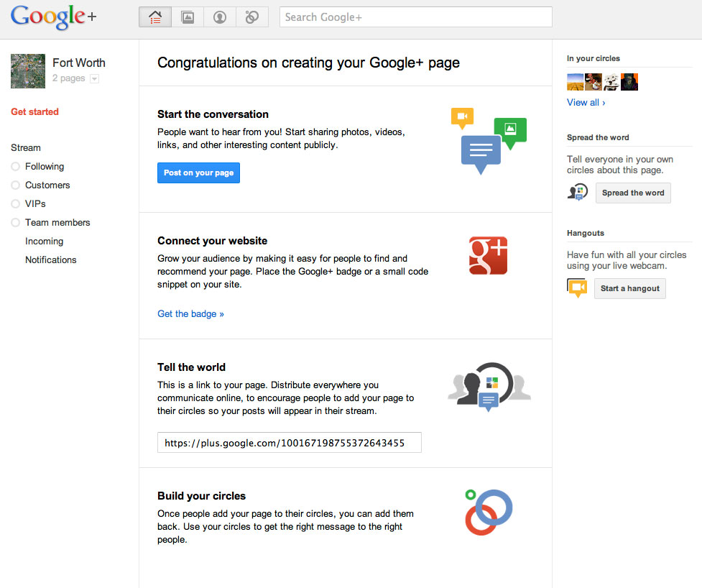Click the Fort Worth map profile picture
The image size is (702, 588).
28,71
